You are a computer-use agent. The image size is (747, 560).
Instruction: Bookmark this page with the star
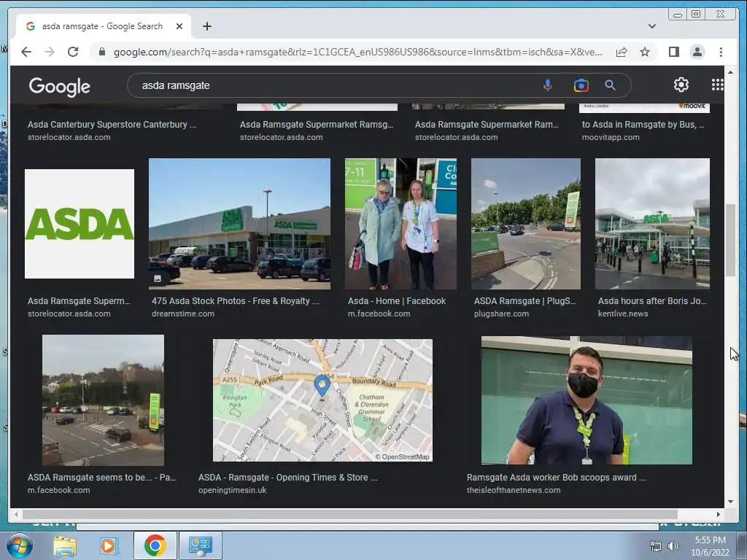pos(645,52)
